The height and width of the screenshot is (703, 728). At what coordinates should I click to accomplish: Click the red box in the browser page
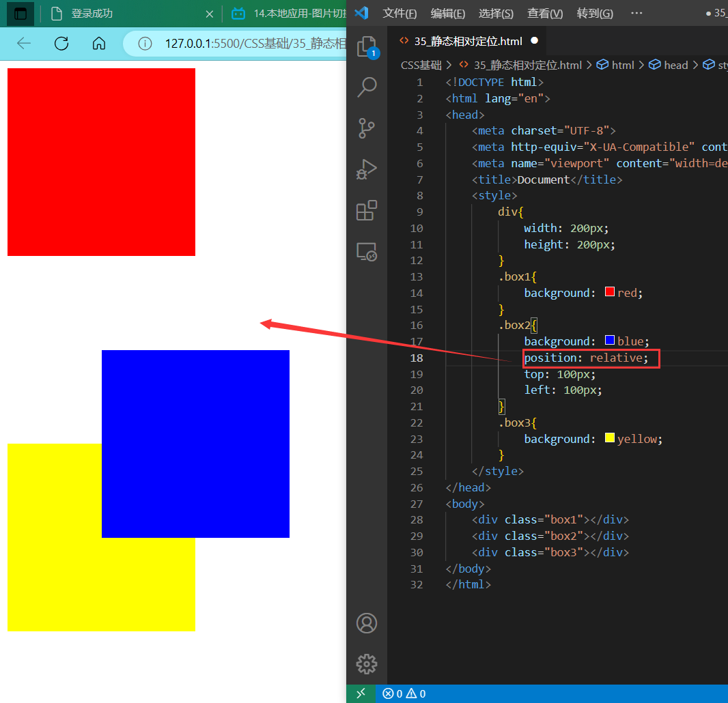(101, 162)
